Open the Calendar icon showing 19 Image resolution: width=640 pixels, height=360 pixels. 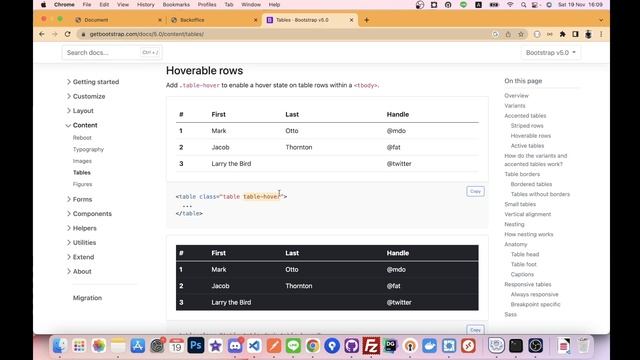pyautogui.click(x=176, y=346)
